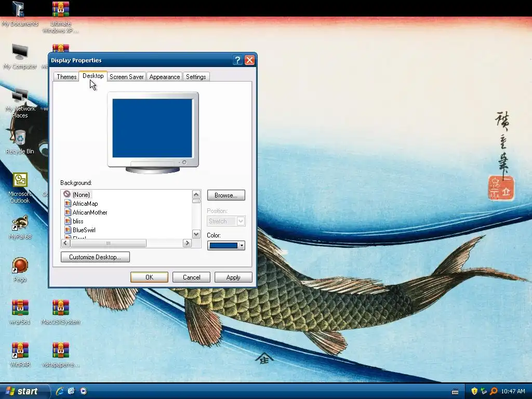Launch Internet Explorer from Quick Launch
Viewport: 532px width, 399px height.
[60, 391]
